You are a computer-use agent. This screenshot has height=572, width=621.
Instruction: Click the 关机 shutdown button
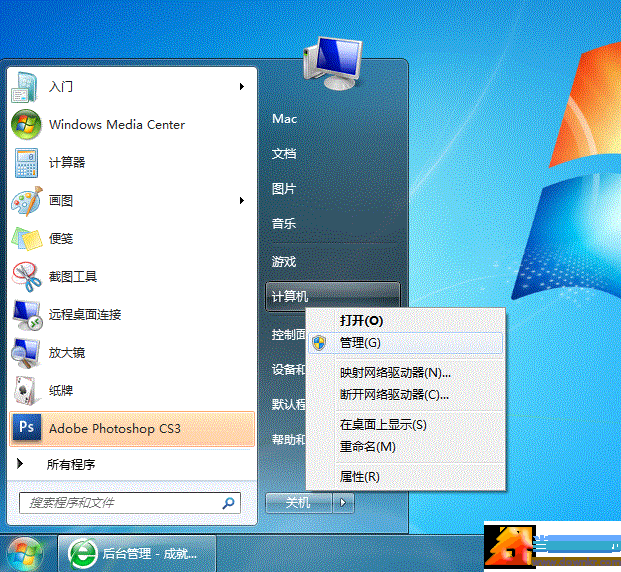pos(299,503)
